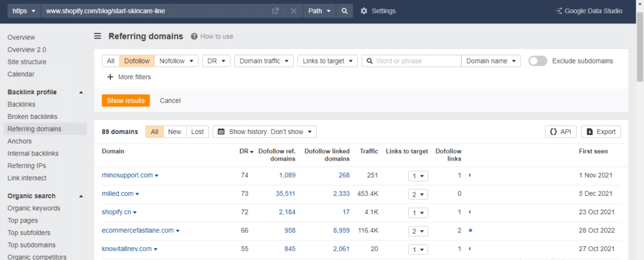Open Organic keywords in sidebar
Screen dimensions: 644x260
coord(34,208)
